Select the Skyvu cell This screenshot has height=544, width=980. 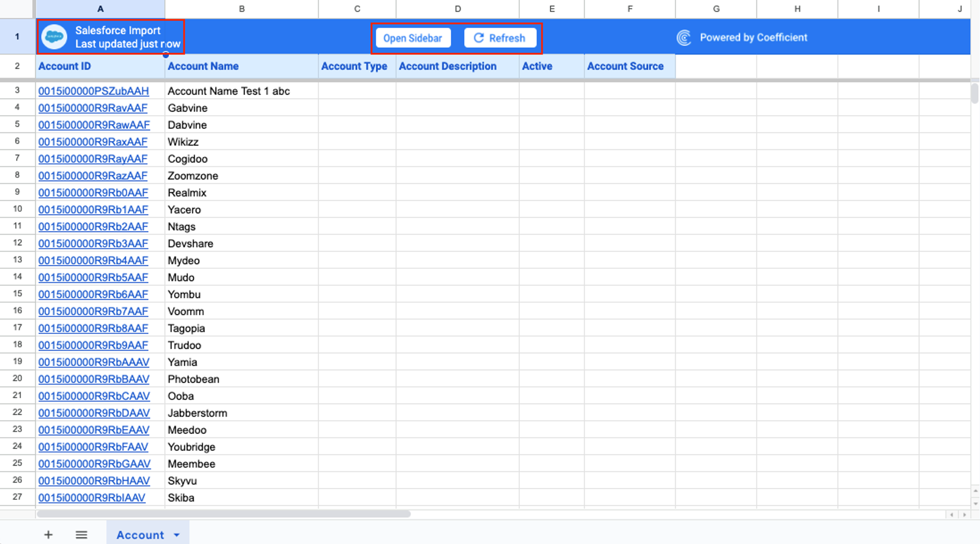tap(242, 481)
